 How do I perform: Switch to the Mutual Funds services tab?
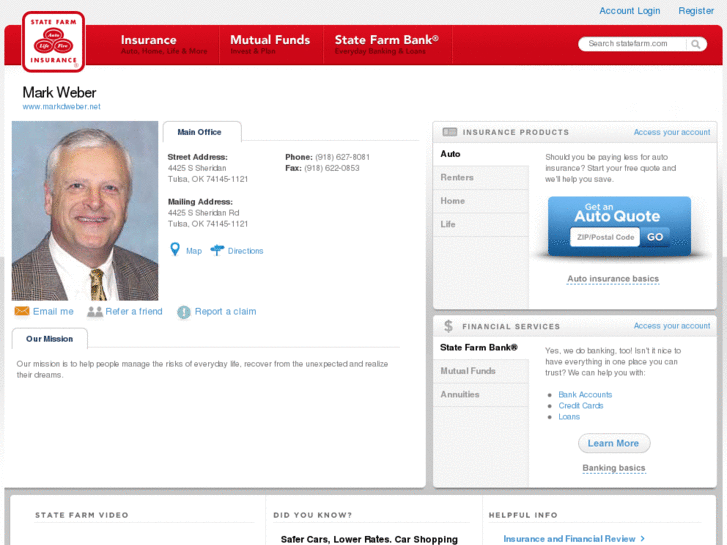coord(481,371)
